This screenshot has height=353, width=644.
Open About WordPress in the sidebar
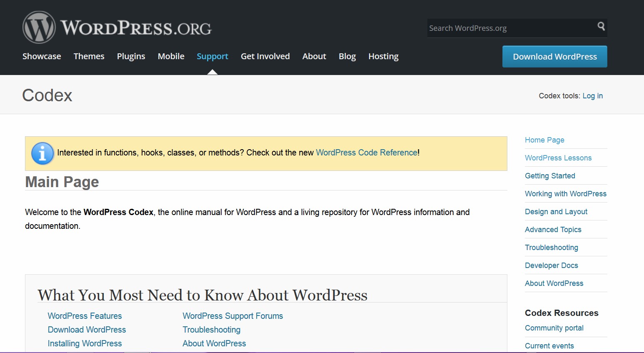pos(554,283)
